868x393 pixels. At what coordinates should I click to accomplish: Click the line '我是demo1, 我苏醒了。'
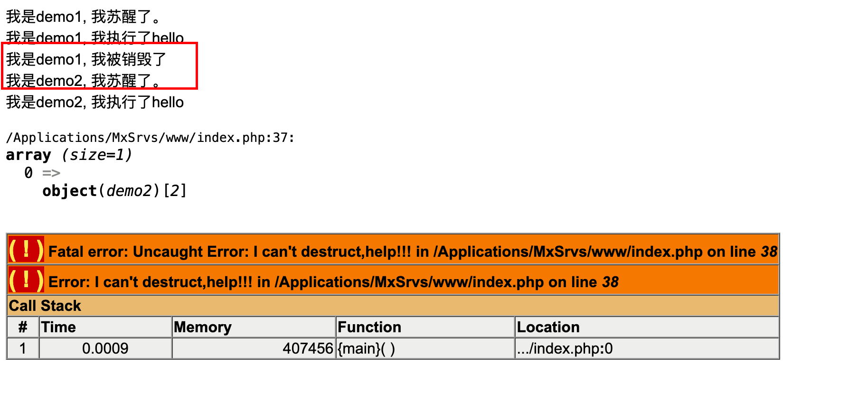click(x=85, y=17)
